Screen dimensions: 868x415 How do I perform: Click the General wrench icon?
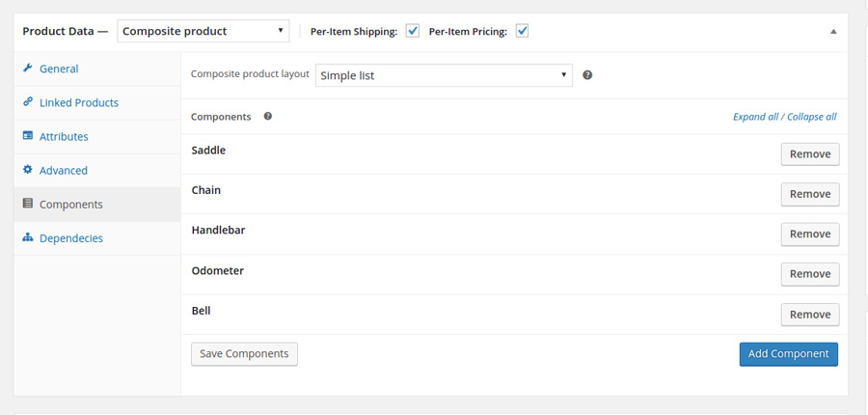[x=28, y=69]
